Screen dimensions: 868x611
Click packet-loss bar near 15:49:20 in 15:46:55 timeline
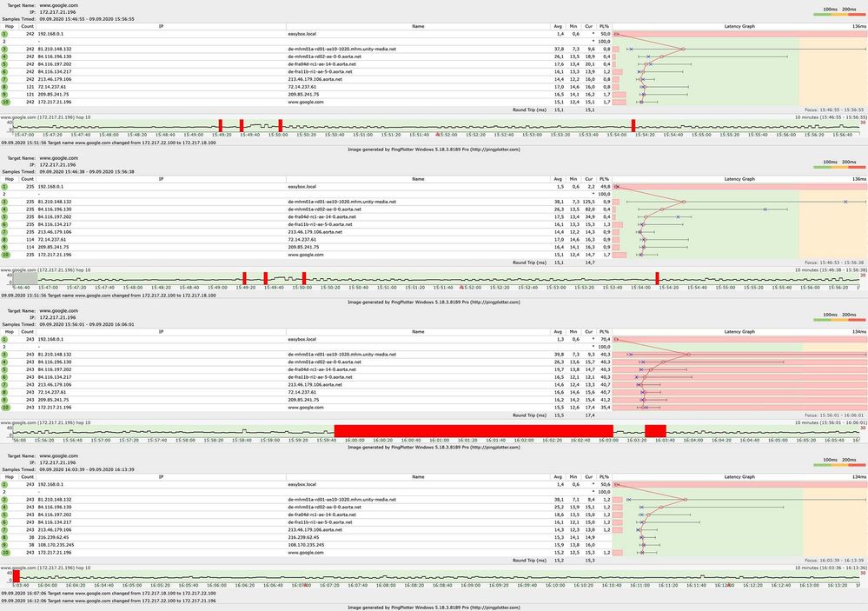tap(221, 125)
